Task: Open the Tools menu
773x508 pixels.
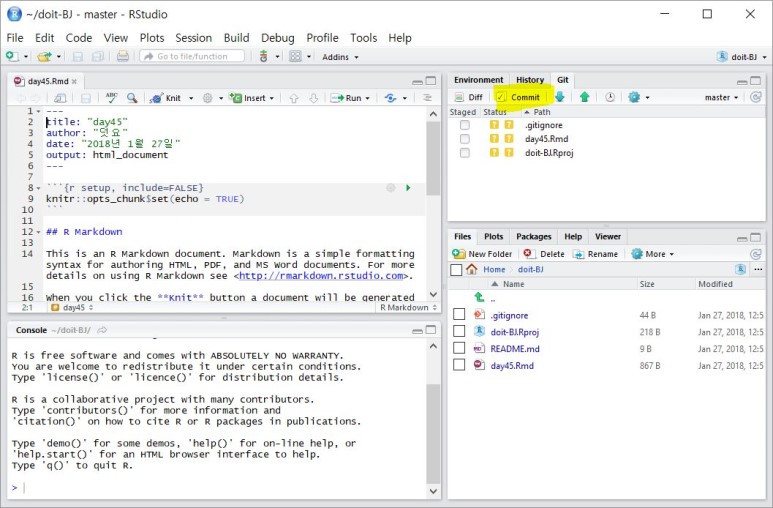Action: (363, 38)
